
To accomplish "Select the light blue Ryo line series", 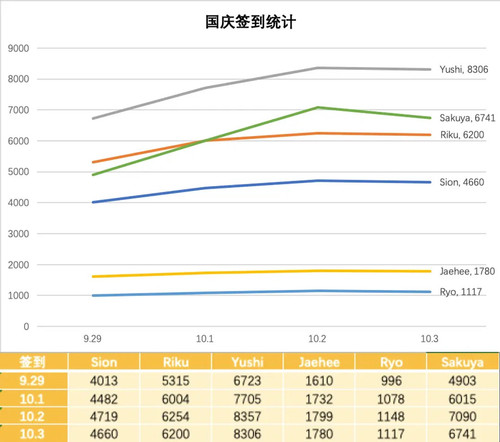I will click(261, 292).
